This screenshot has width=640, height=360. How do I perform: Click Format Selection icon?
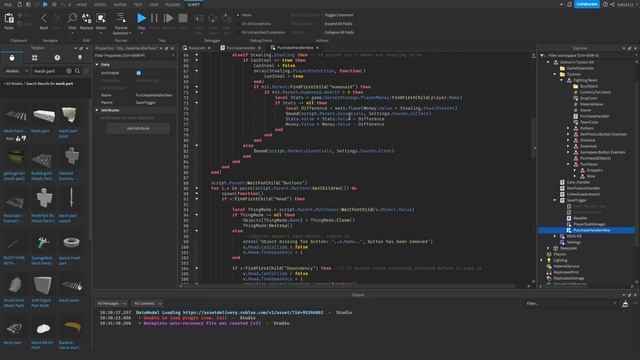tap(121, 18)
